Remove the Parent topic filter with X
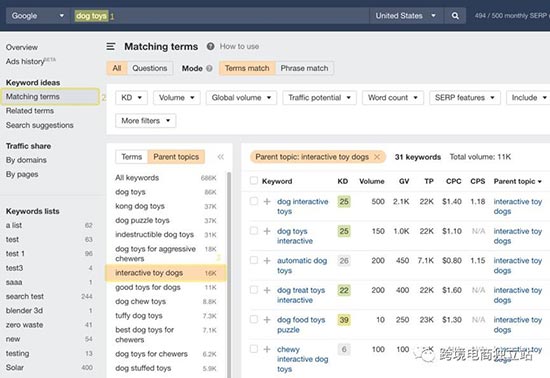Screen dimensions: 550x378 pyautogui.click(x=377, y=157)
